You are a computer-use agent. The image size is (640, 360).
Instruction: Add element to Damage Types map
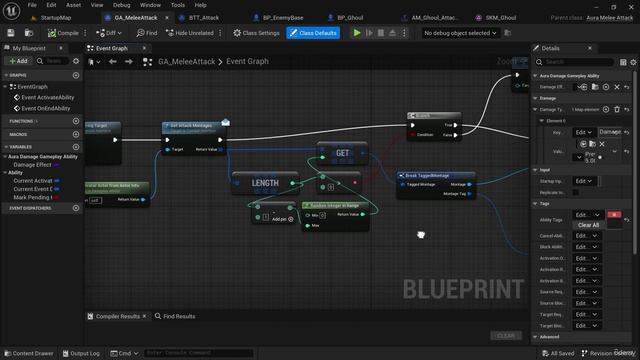[606, 109]
